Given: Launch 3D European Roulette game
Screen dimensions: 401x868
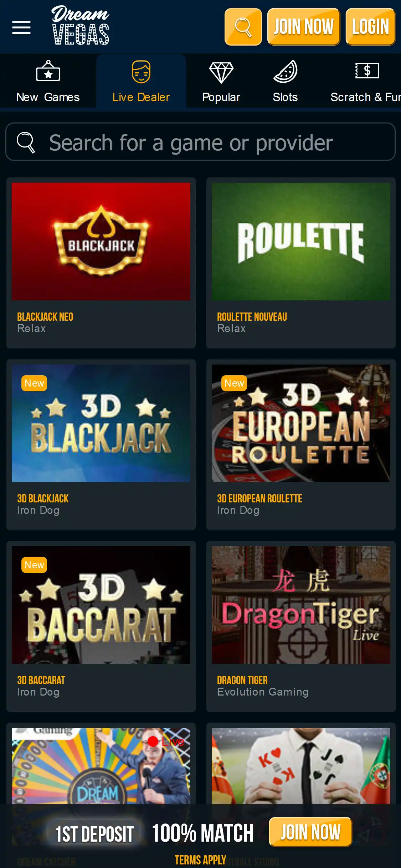Looking at the screenshot, I should pos(301,423).
